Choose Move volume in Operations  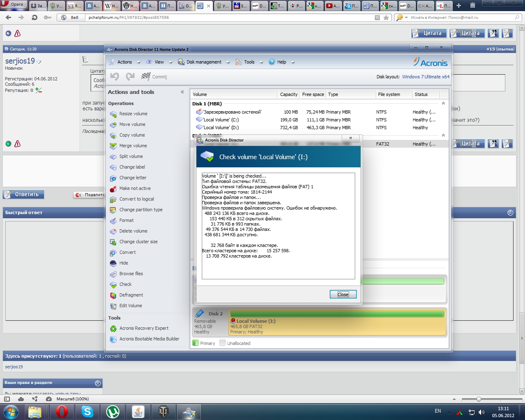[128, 124]
